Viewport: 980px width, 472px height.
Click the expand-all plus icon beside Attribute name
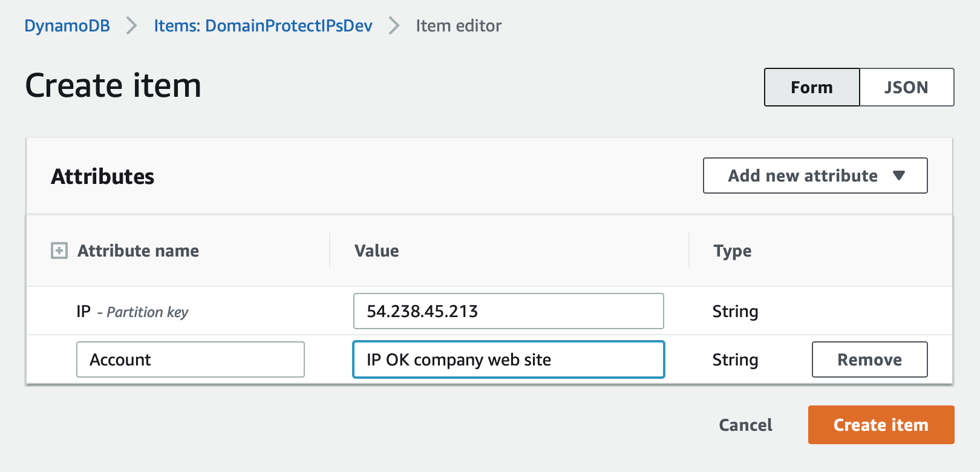point(59,251)
